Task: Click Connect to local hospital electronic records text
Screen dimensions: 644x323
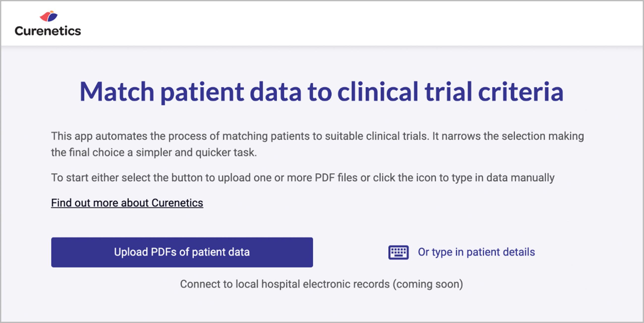Action: [284, 284]
